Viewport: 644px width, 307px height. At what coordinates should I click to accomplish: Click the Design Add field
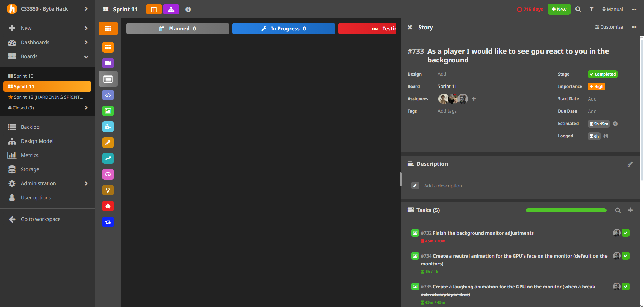coord(442,74)
